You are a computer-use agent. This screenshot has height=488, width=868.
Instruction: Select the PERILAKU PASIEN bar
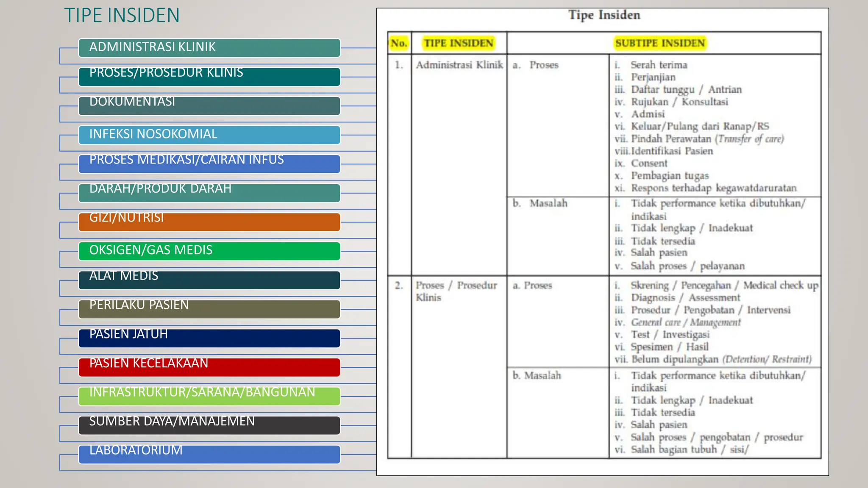point(209,309)
